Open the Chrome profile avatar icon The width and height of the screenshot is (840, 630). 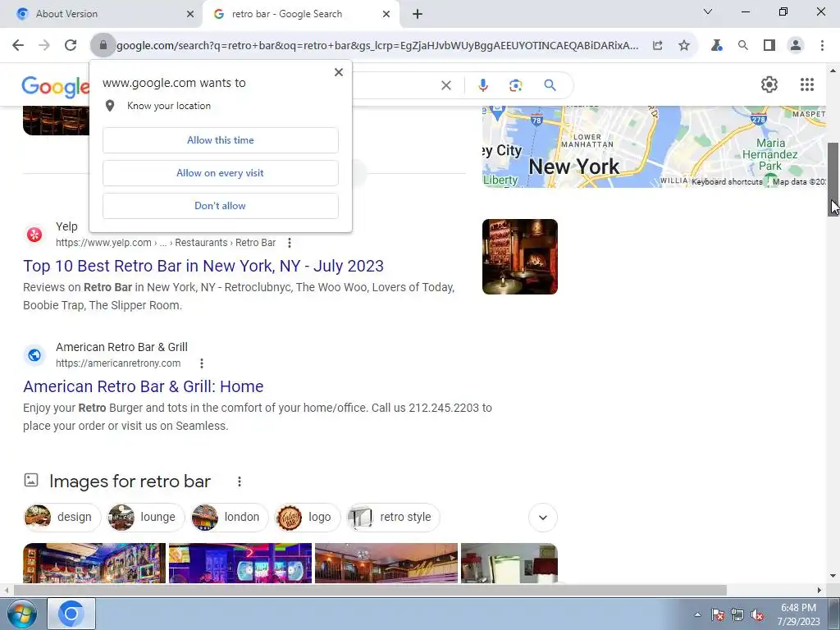pos(796,46)
